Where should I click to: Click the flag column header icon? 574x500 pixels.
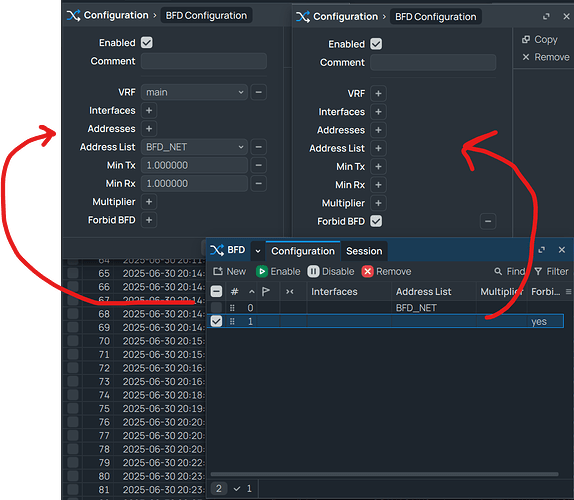[x=266, y=291]
